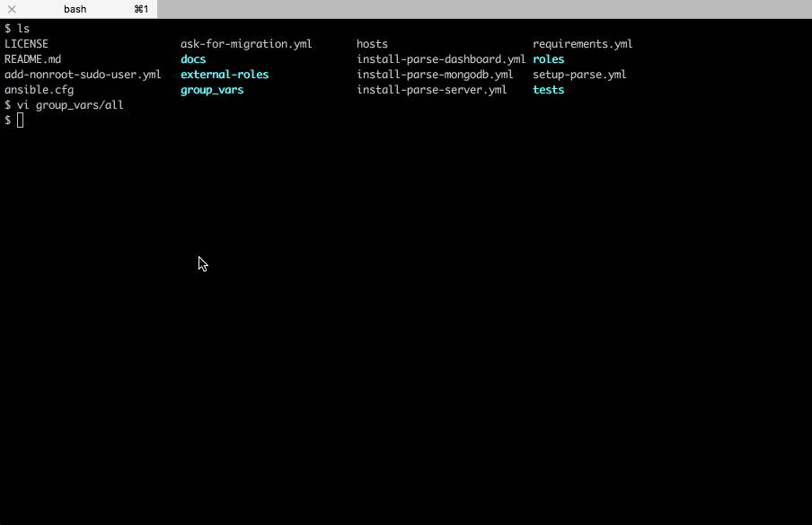The height and width of the screenshot is (525, 812).
Task: Click install-parse-server.yml in the listing
Action: tap(432, 90)
